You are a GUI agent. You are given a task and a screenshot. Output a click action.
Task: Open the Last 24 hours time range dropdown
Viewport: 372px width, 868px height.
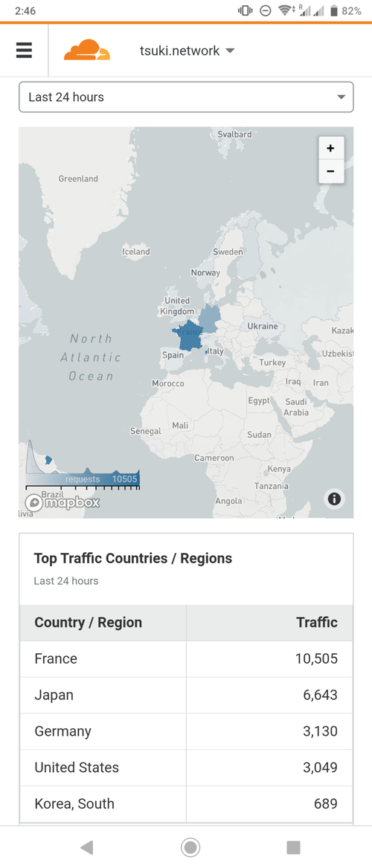tap(186, 97)
